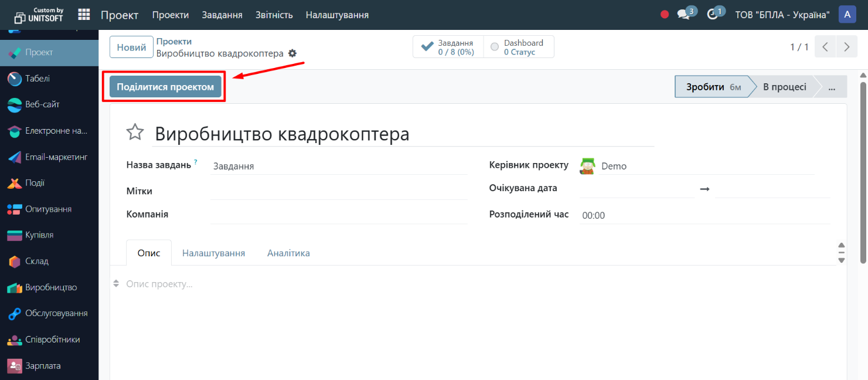The width and height of the screenshot is (868, 380).
Task: Switch to the Налаштування tab
Action: point(213,253)
